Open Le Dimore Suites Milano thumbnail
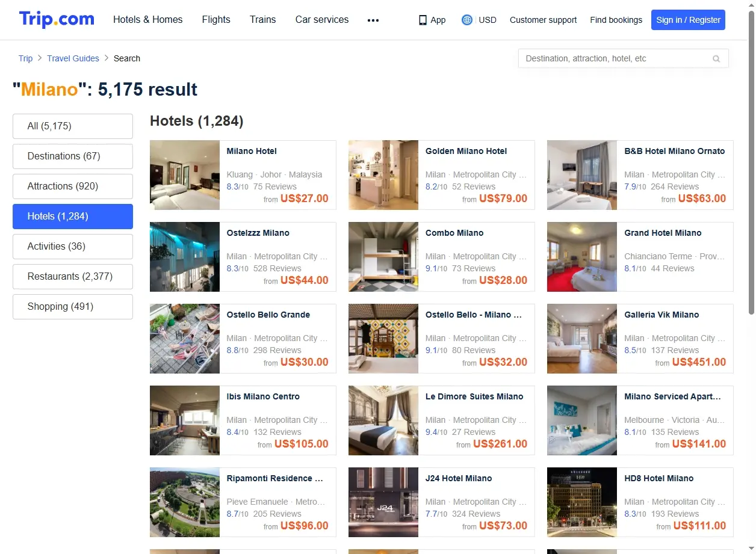The width and height of the screenshot is (756, 554). pos(383,420)
